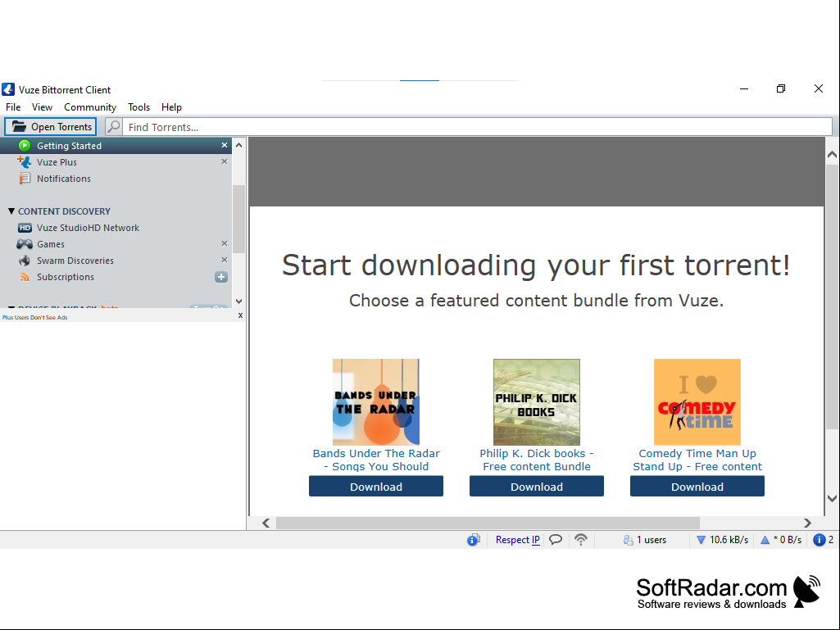Open the Tools menu
This screenshot has height=630, width=840.
pos(138,107)
